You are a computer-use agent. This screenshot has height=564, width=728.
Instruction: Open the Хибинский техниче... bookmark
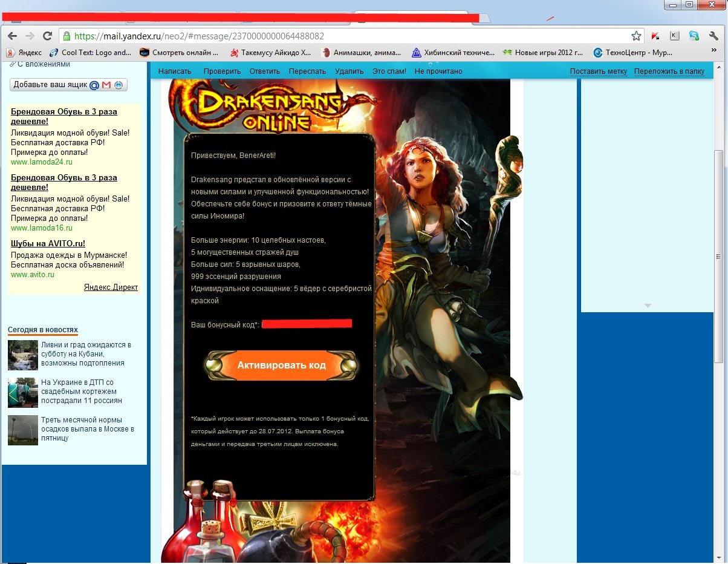pos(453,53)
